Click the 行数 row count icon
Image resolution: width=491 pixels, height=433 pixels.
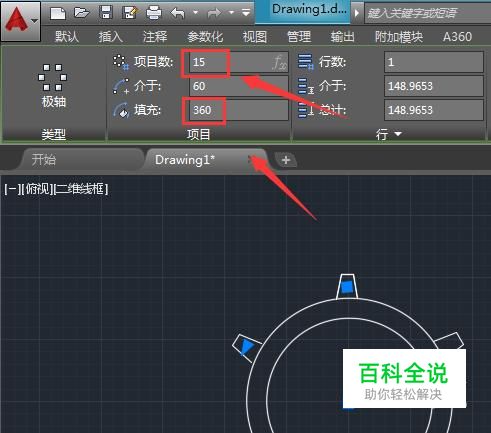pyautogui.click(x=306, y=62)
